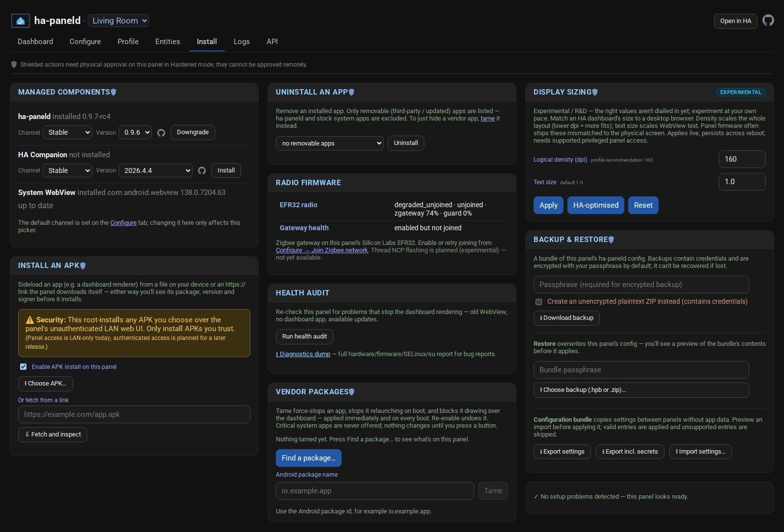Image resolution: width=784 pixels, height=532 pixels.
Task: Click shield icon beside Backup & Restore heading
Action: click(x=611, y=240)
